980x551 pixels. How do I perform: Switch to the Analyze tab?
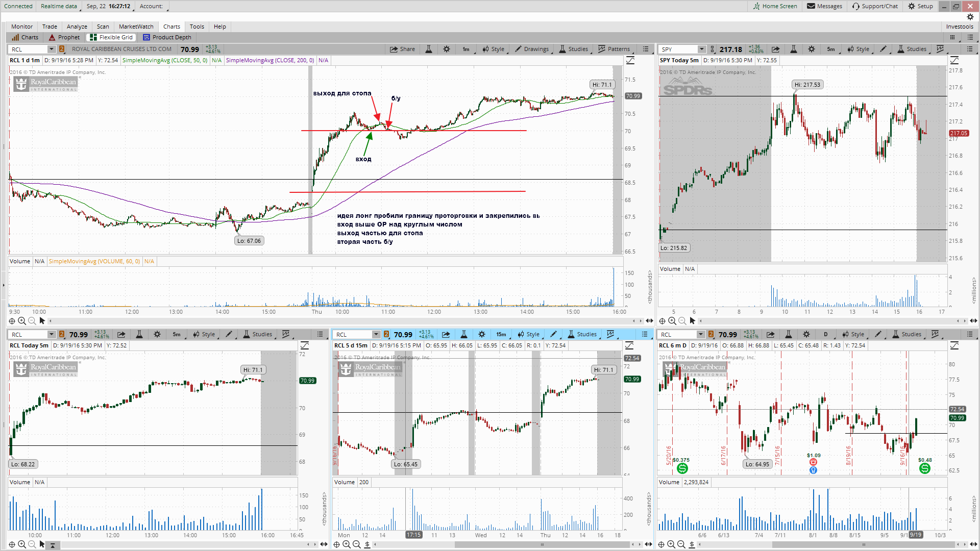tap(77, 27)
